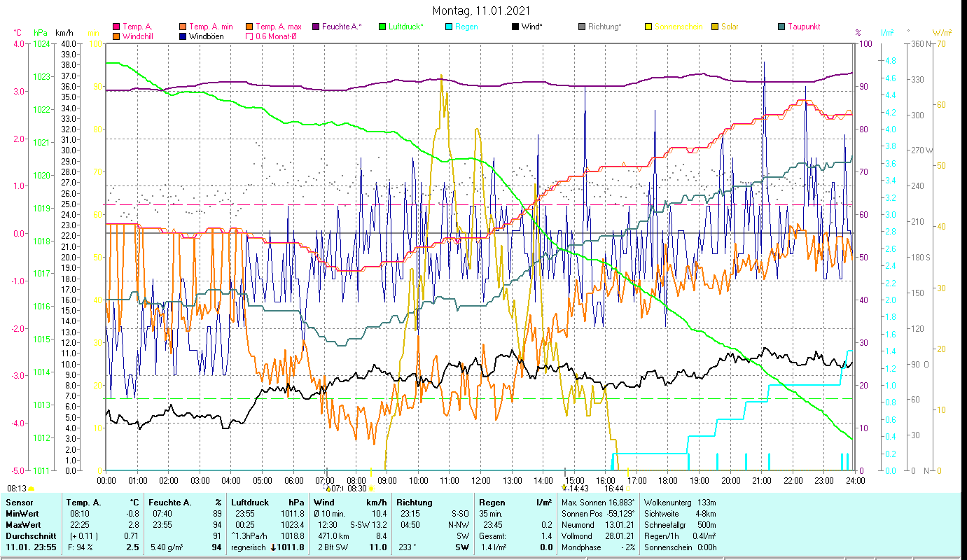Click the Max. Sonnen 16,883° entry
The width and height of the screenshot is (967, 560).
point(598,503)
